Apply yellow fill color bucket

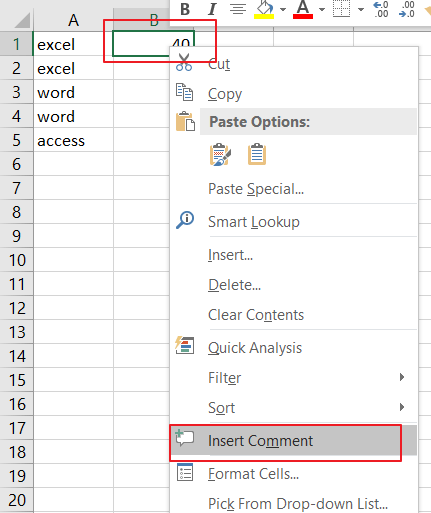pos(264,9)
